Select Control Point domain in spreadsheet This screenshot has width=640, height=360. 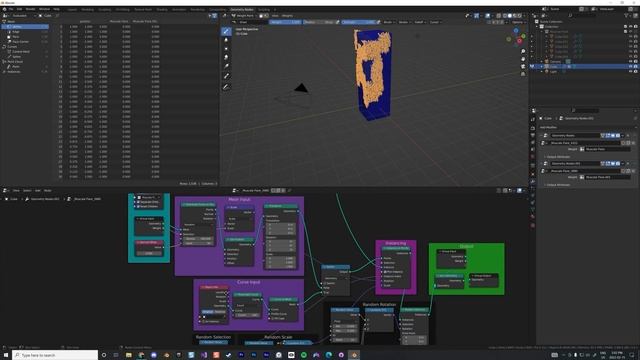pos(25,52)
